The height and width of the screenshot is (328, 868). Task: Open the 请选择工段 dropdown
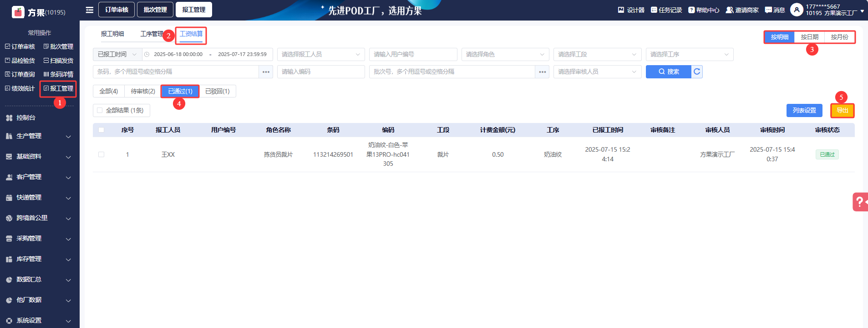point(598,54)
